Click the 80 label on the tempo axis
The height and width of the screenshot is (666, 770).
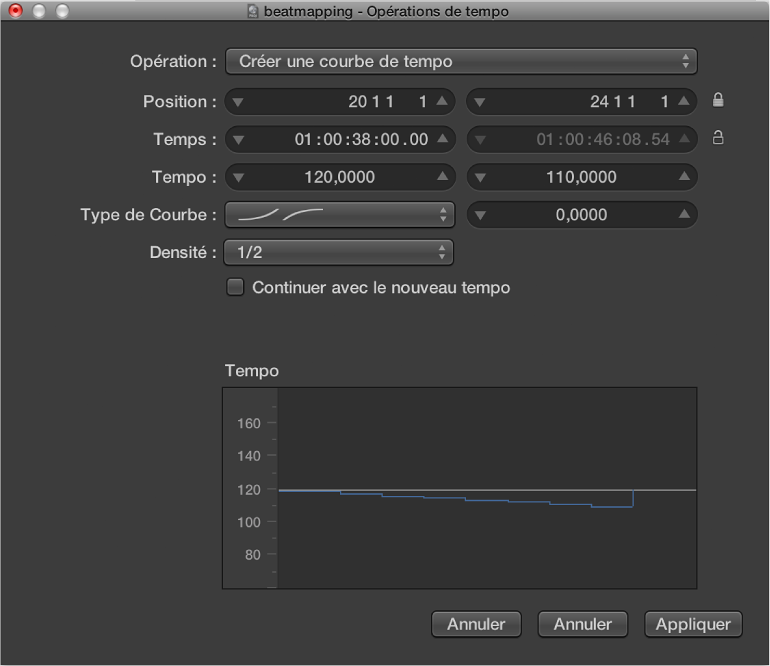pos(252,555)
